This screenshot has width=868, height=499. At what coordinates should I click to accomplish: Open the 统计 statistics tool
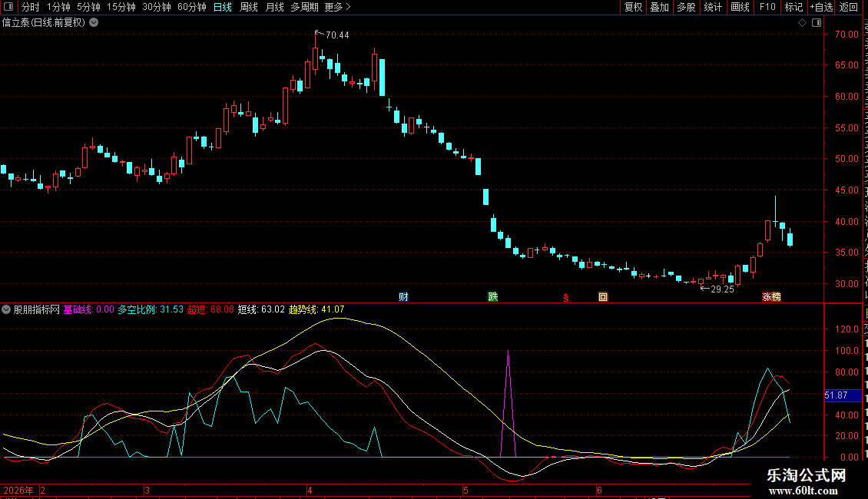click(713, 7)
